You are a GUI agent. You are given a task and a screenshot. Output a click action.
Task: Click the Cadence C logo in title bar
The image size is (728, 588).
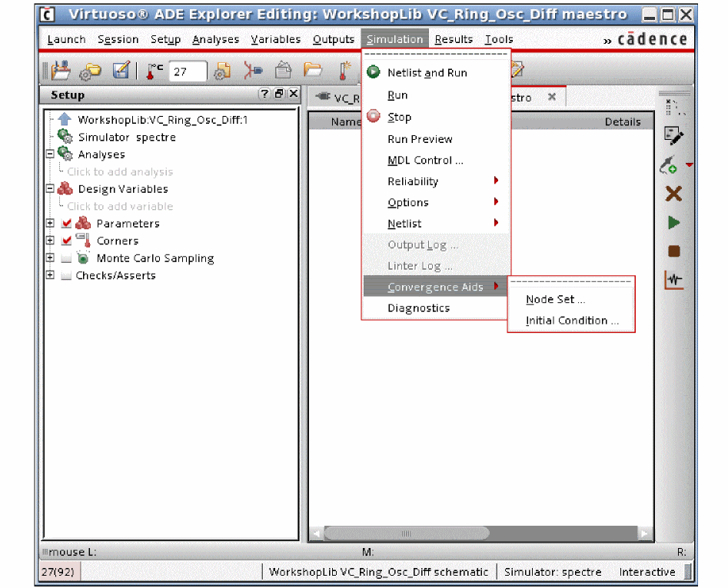coord(47,15)
